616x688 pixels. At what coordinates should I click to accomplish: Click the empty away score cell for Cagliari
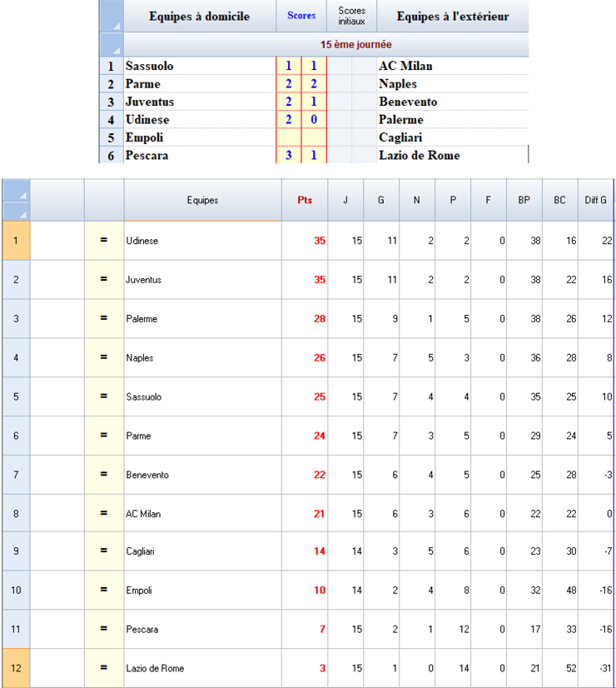[x=313, y=137]
